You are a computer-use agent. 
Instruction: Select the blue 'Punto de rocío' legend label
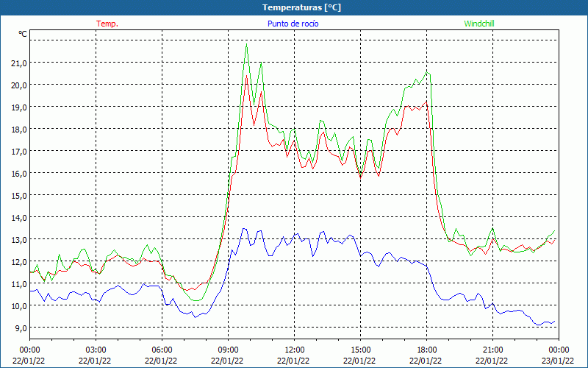(293, 24)
